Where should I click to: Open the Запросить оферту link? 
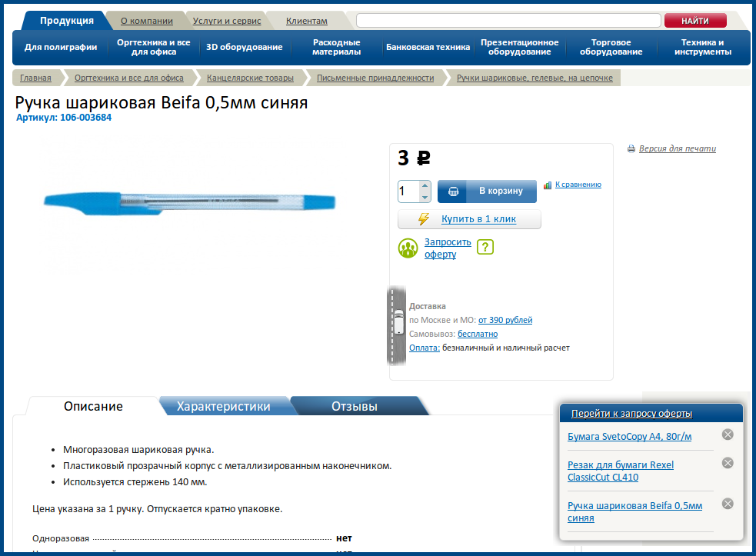448,248
